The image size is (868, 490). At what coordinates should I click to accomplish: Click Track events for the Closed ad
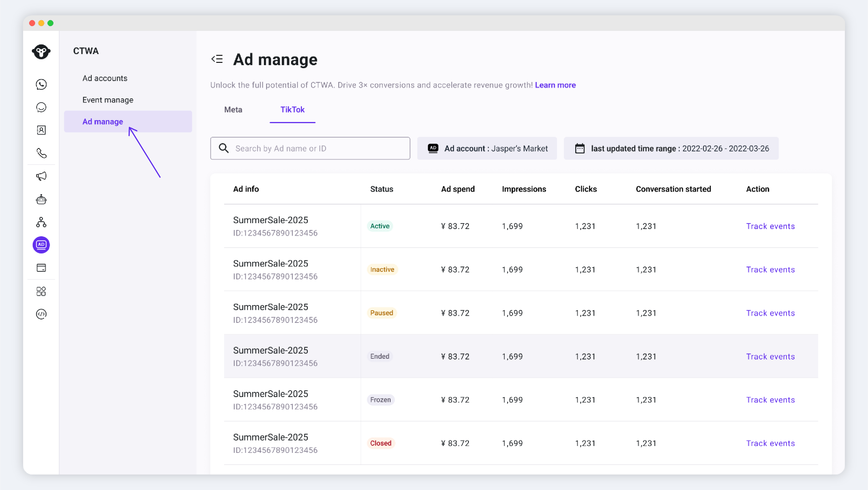pyautogui.click(x=770, y=443)
